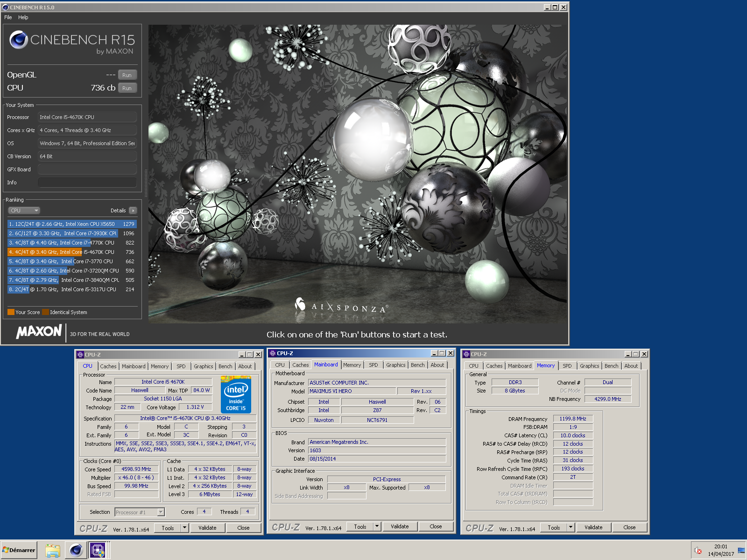
Task: Click left CPU-Z window title icon
Action: coord(80,355)
